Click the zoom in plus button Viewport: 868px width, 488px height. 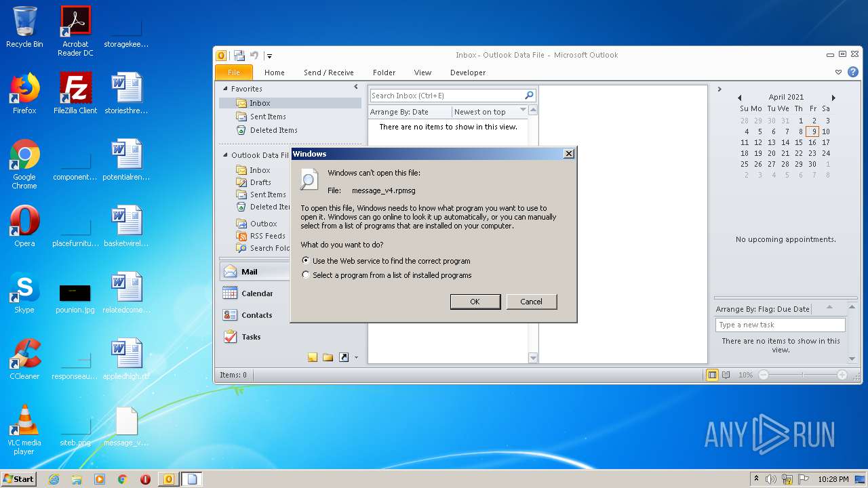(842, 375)
